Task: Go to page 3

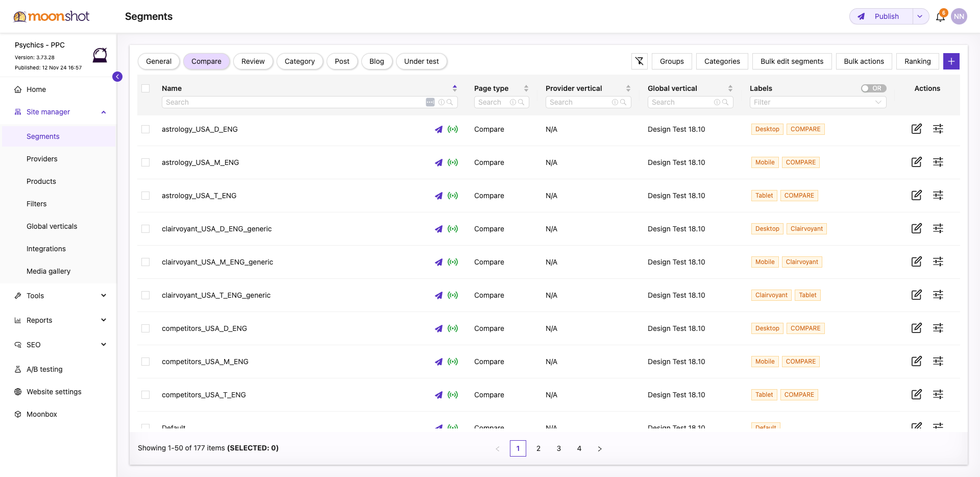Action: coord(559,448)
